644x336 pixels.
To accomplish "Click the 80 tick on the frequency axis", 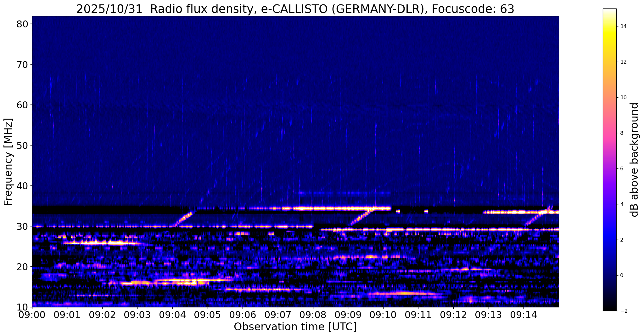I will click(x=23, y=24).
